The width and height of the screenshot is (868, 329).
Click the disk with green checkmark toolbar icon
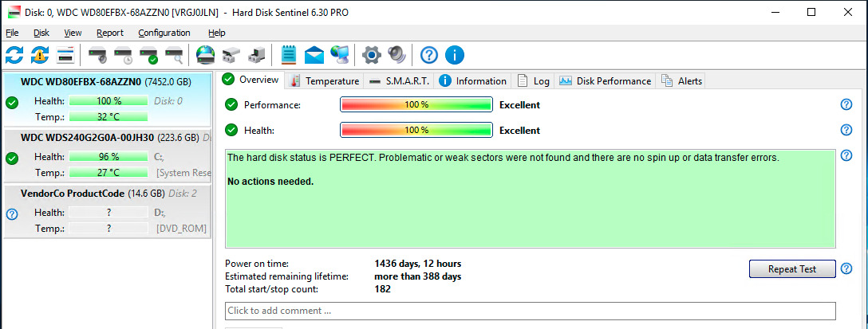click(148, 55)
